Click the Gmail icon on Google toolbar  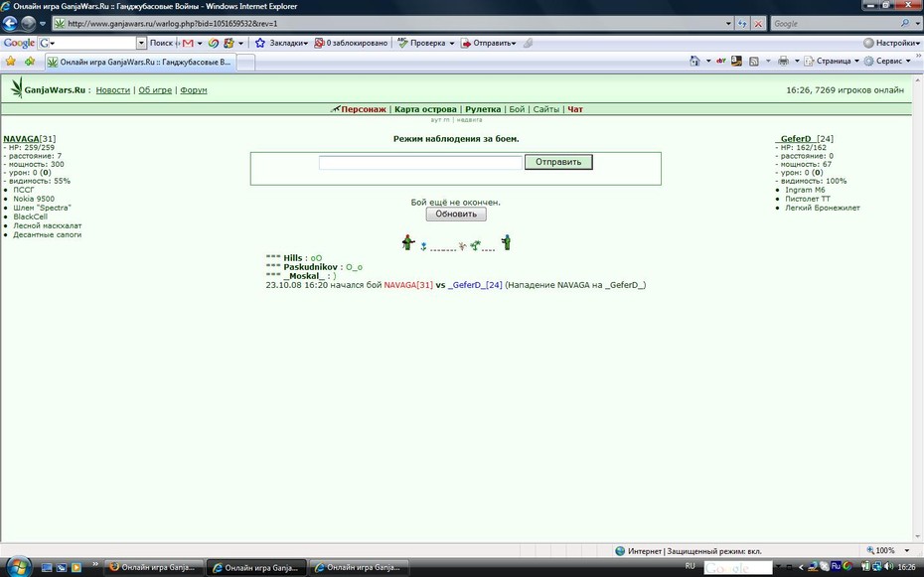click(x=188, y=43)
